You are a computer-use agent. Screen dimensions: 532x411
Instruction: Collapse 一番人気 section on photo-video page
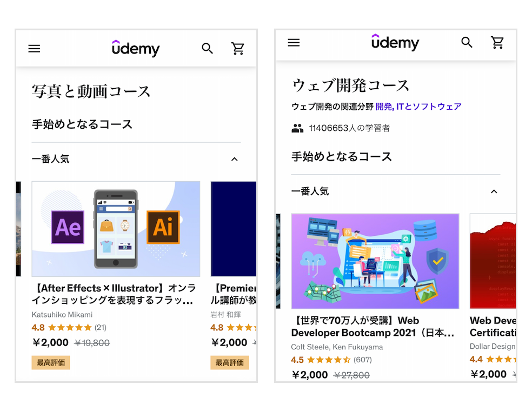[235, 159]
